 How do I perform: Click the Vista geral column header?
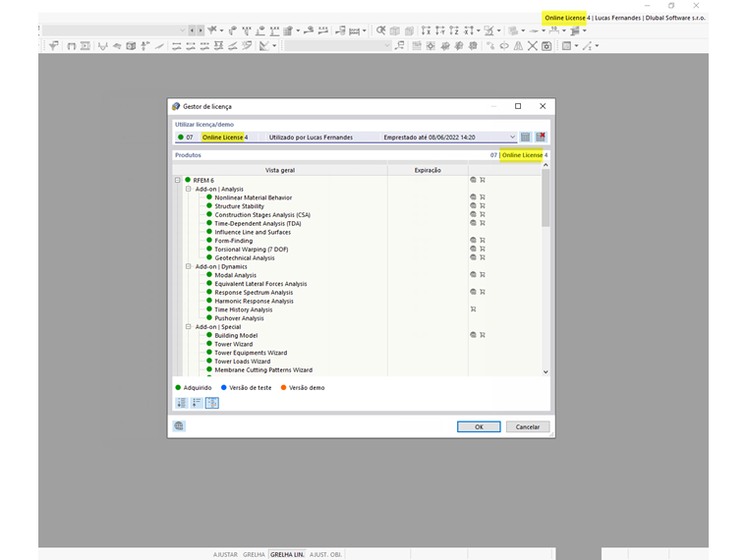click(280, 170)
